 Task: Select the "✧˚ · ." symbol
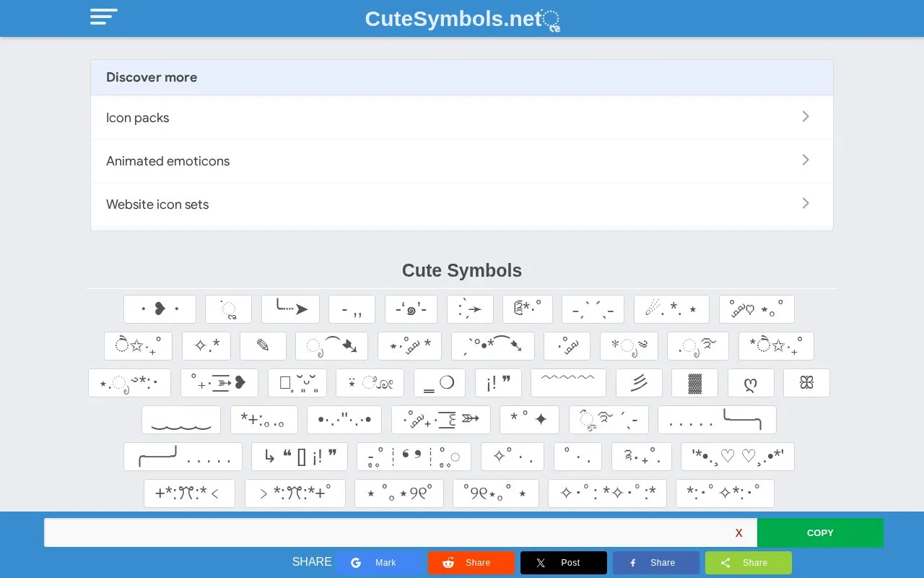513,457
